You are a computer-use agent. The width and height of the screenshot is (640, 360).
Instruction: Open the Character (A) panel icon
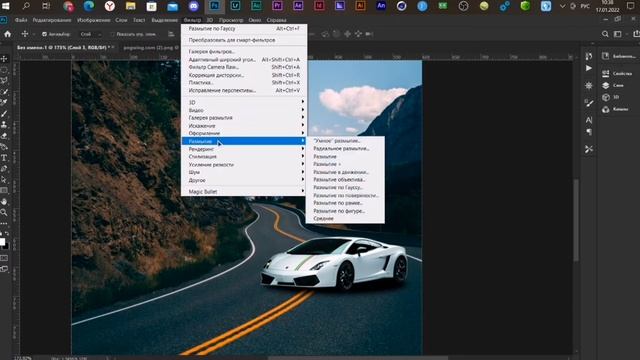(x=589, y=120)
